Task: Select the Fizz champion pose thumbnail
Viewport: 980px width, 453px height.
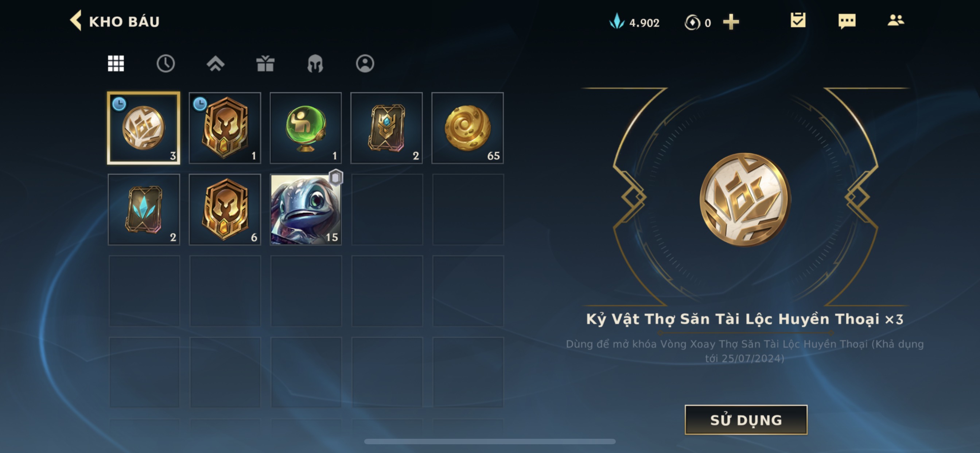Action: [x=306, y=209]
